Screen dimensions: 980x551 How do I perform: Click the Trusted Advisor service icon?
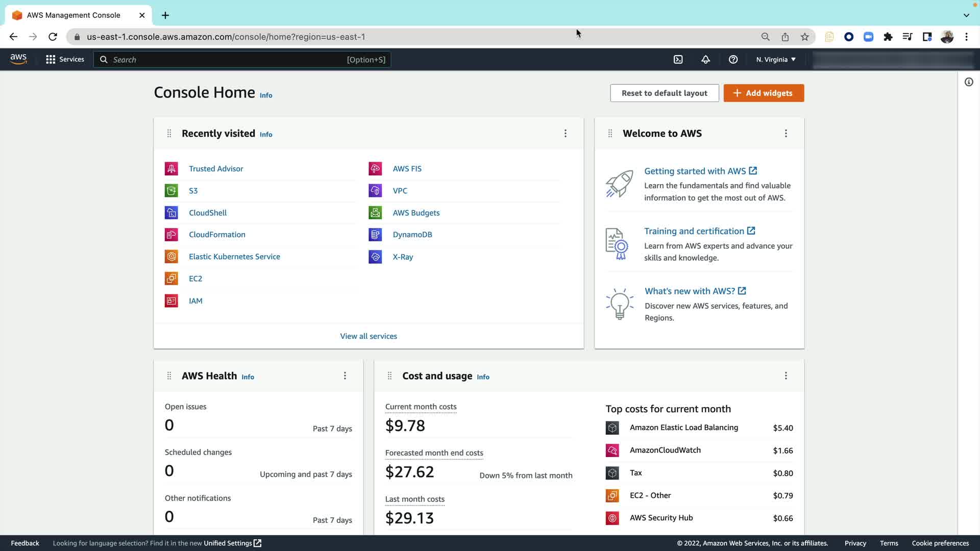[171, 168]
